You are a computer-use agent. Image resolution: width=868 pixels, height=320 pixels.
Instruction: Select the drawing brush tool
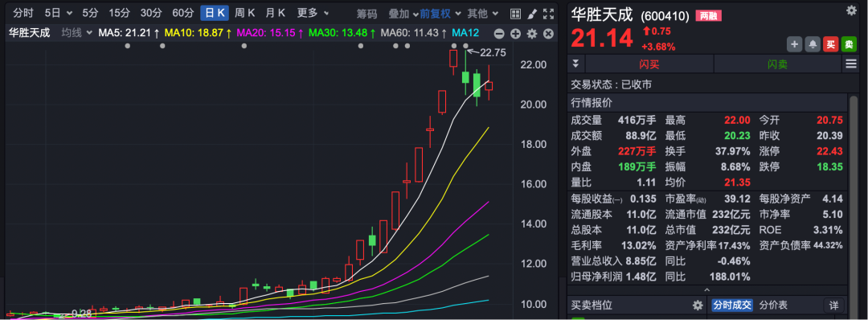point(531,14)
